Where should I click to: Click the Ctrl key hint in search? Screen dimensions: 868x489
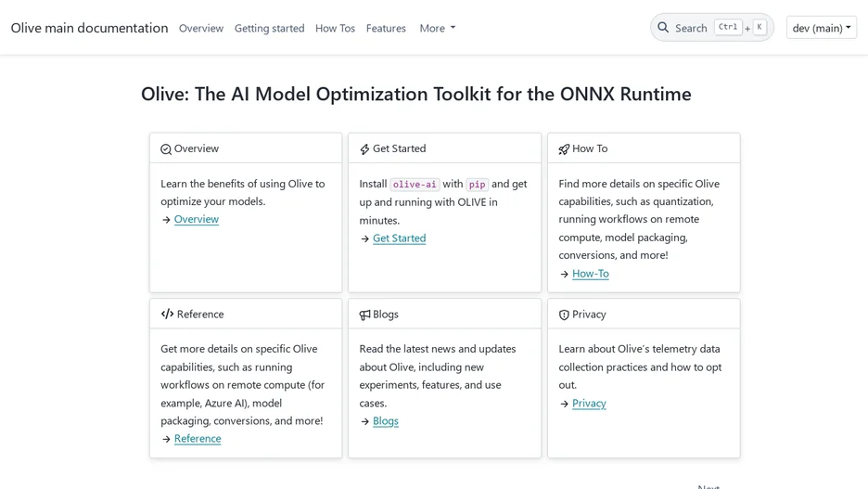(727, 27)
